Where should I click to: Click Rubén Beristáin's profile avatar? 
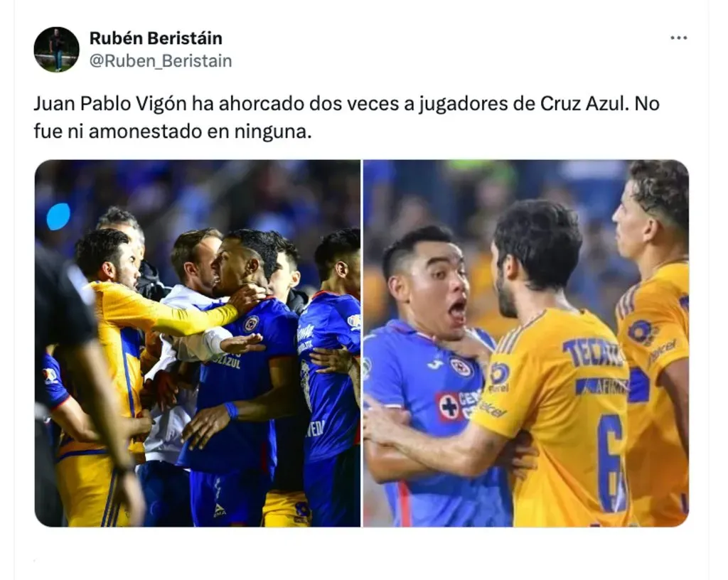click(x=57, y=50)
